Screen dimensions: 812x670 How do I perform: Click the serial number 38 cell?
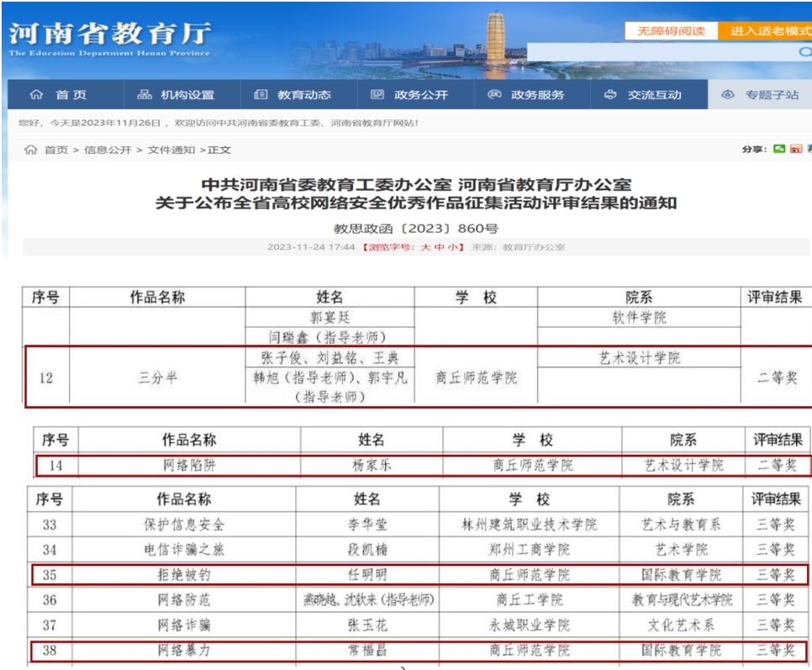pyautogui.click(x=50, y=651)
